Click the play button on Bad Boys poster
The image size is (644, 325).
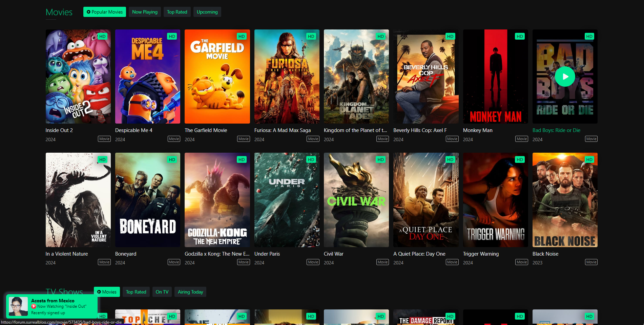(565, 77)
